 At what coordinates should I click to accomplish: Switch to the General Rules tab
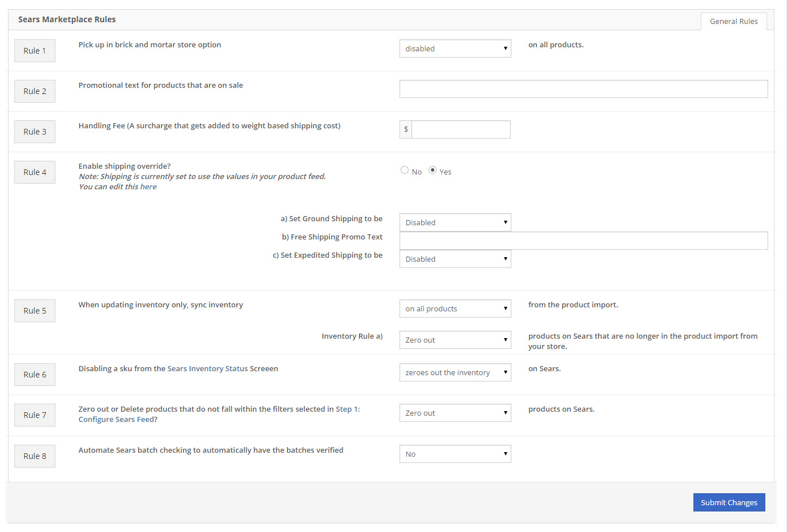point(733,21)
